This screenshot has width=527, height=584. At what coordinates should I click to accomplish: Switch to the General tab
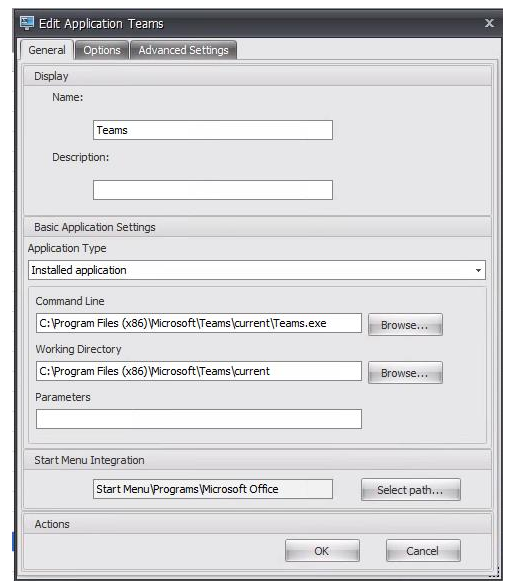47,50
